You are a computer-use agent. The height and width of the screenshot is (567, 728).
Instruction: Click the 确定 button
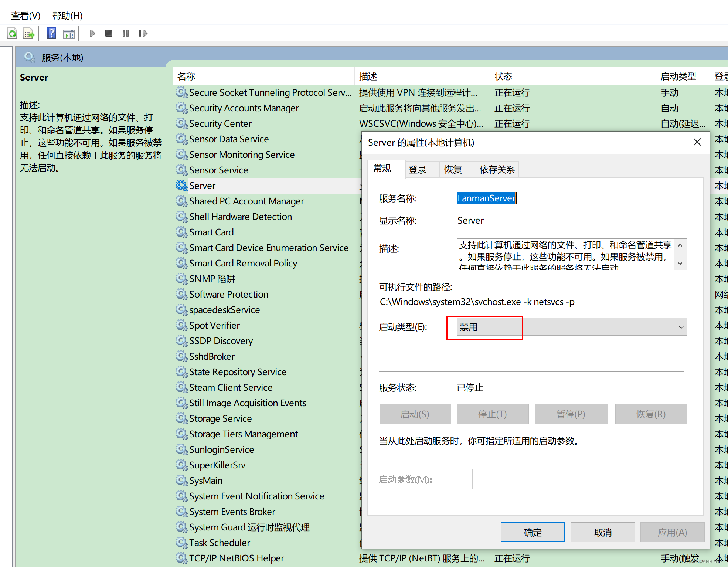click(x=533, y=532)
